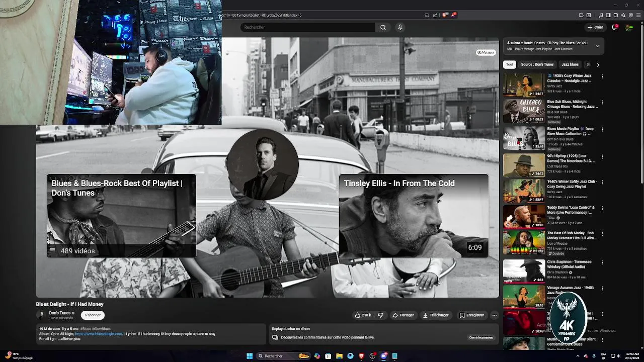This screenshot has height=362, width=644.
Task: Hide end screen cards with Masquer
Action: point(486,52)
